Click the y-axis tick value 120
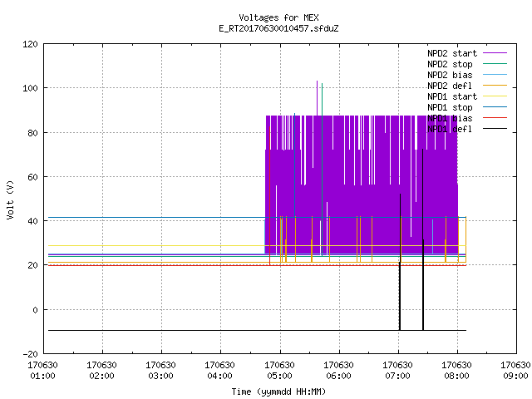The image size is (532, 399). pos(30,44)
